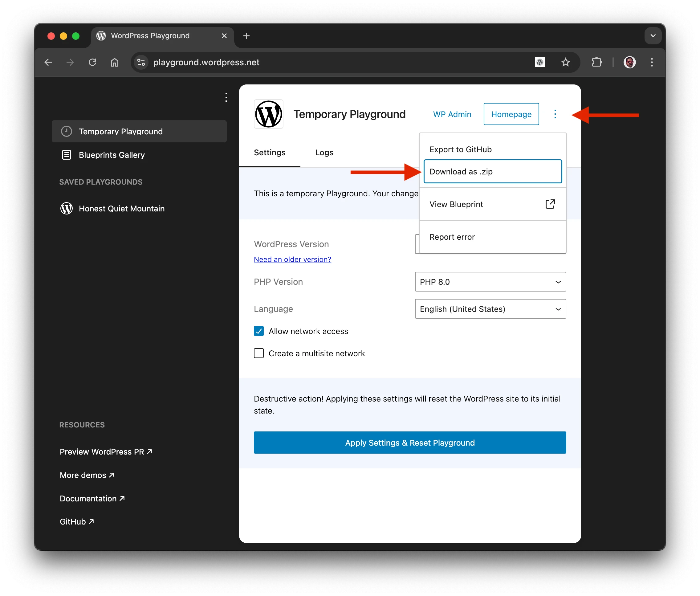Open the browser home page icon

115,62
